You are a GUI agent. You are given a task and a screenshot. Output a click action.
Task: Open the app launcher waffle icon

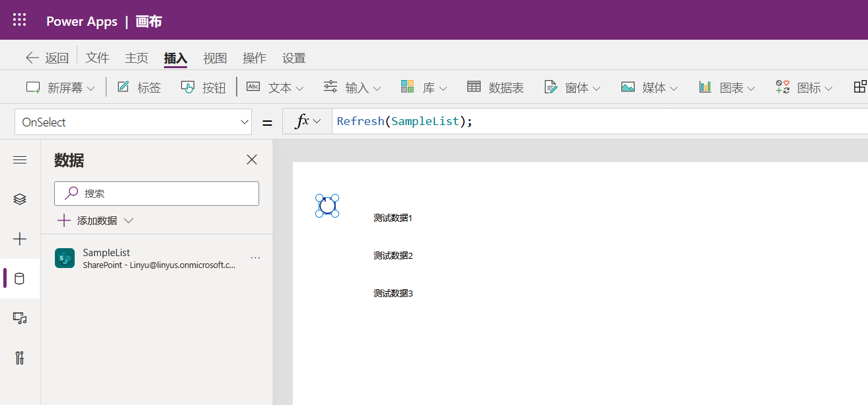pos(20,20)
